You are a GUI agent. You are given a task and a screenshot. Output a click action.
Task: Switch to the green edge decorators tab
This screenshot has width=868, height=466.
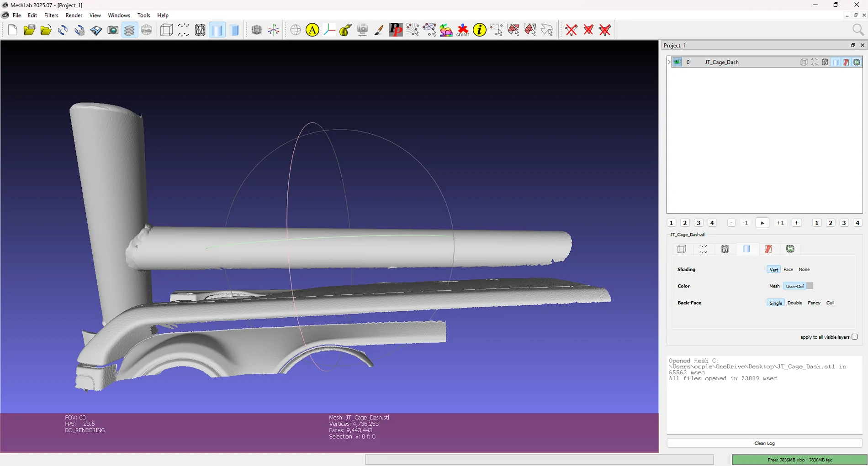(x=790, y=249)
